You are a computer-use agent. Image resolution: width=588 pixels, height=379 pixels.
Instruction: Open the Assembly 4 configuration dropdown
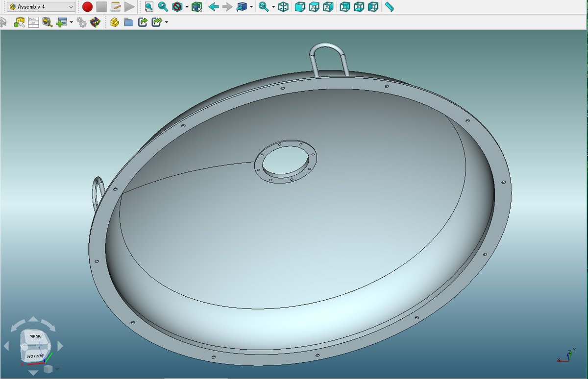click(42, 7)
